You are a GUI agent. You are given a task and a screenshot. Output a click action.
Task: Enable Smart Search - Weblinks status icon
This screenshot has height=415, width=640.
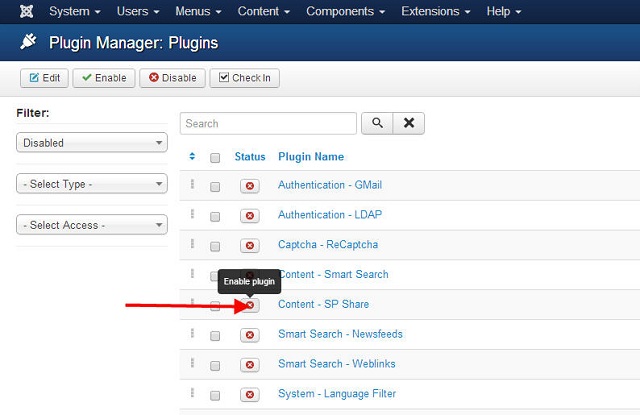250,365
